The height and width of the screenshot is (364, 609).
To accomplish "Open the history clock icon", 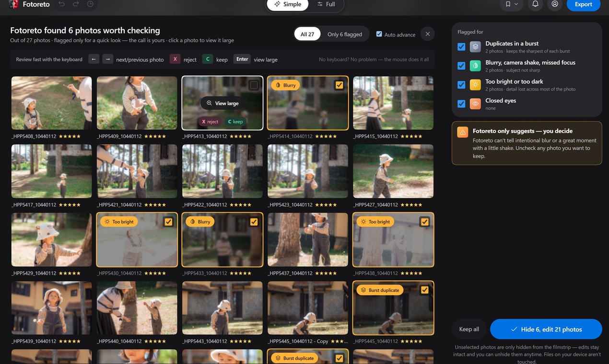I will [91, 4].
